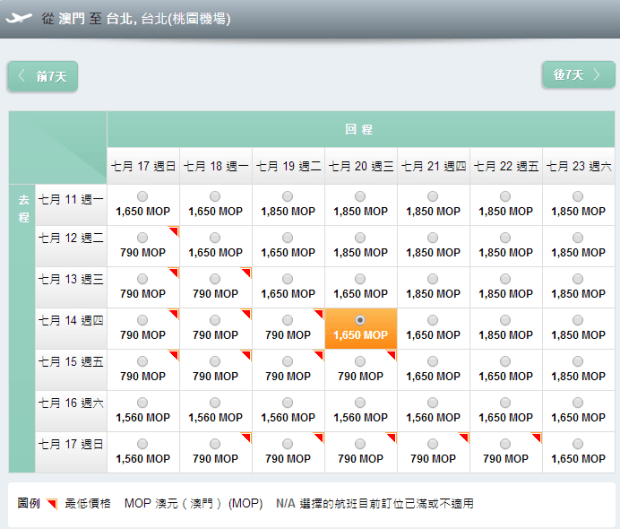
Task: Select depart 七月 12, return 七月 18 fare
Action: click(215, 238)
